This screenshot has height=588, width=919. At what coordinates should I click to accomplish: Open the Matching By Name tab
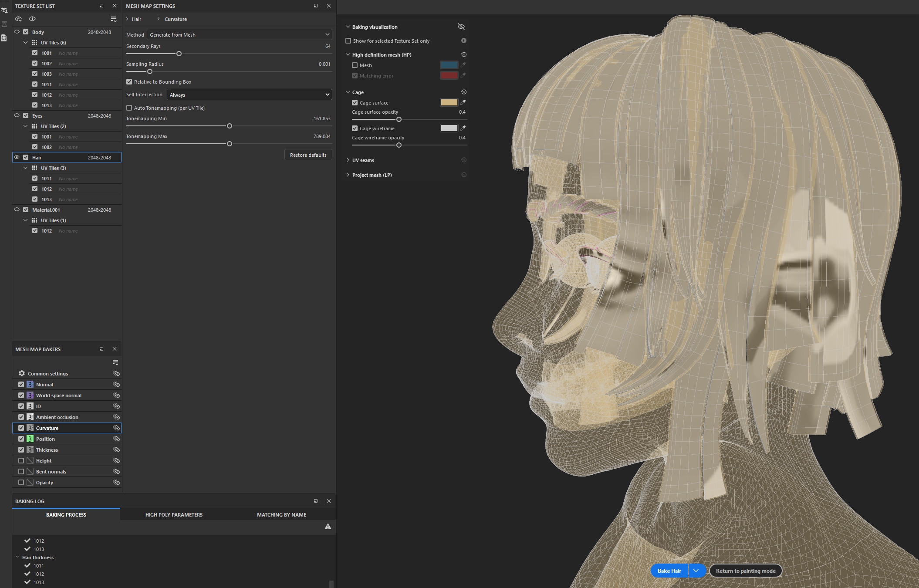click(x=281, y=514)
